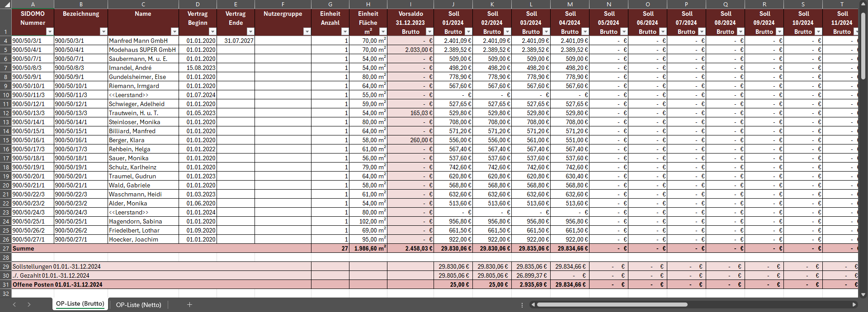Select column header I
This screenshot has height=312, width=868.
point(410,4)
